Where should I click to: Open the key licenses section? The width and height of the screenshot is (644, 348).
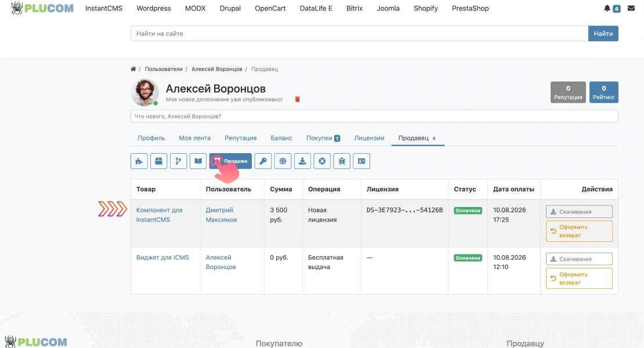(263, 161)
